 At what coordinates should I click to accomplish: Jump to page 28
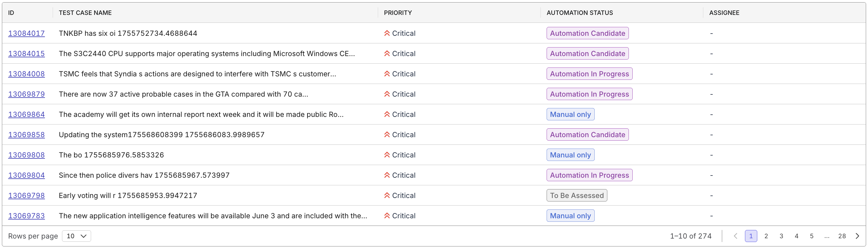(x=842, y=236)
